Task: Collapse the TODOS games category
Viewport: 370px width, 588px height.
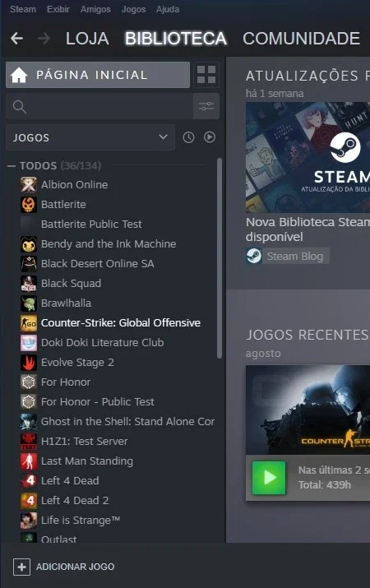Action: (x=12, y=166)
